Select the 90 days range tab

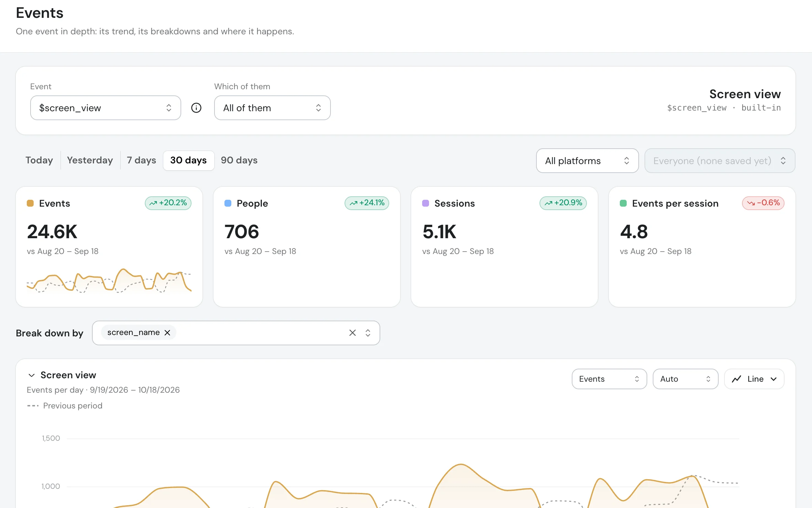click(x=239, y=160)
